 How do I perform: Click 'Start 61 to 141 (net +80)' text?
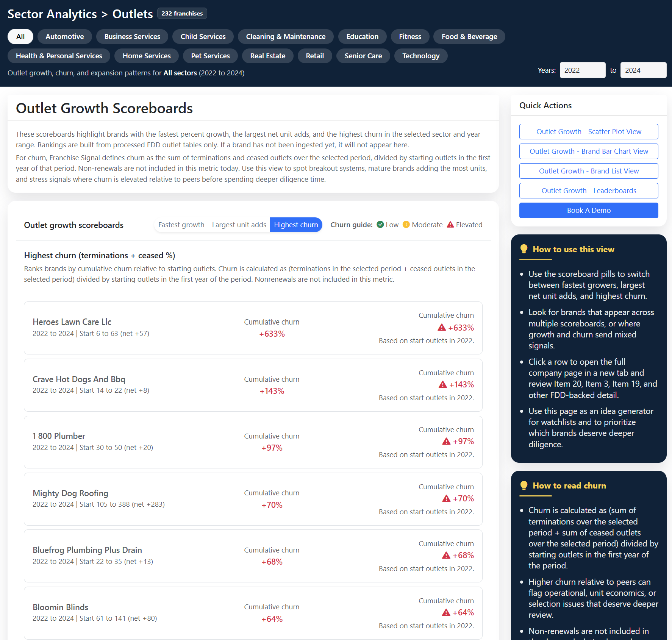tap(118, 618)
